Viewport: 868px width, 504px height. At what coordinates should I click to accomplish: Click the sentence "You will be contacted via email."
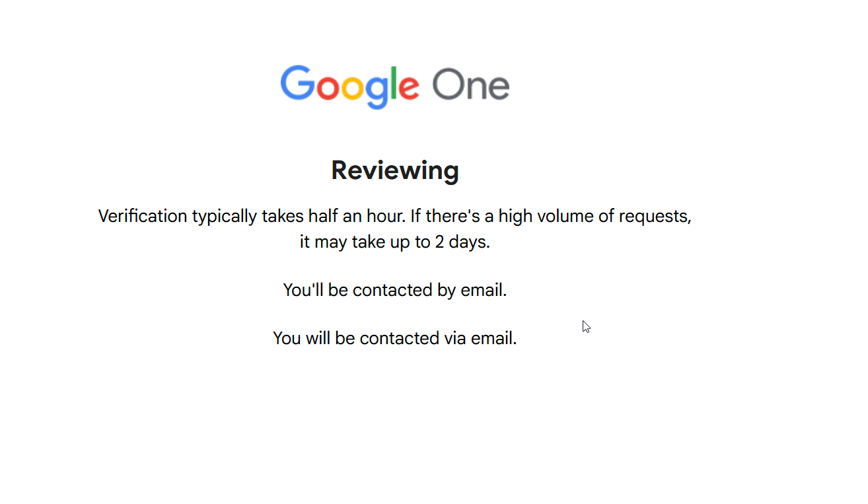coord(395,338)
